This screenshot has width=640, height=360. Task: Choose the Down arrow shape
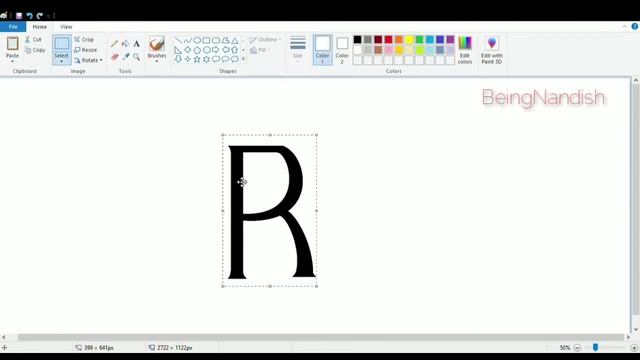click(178, 59)
